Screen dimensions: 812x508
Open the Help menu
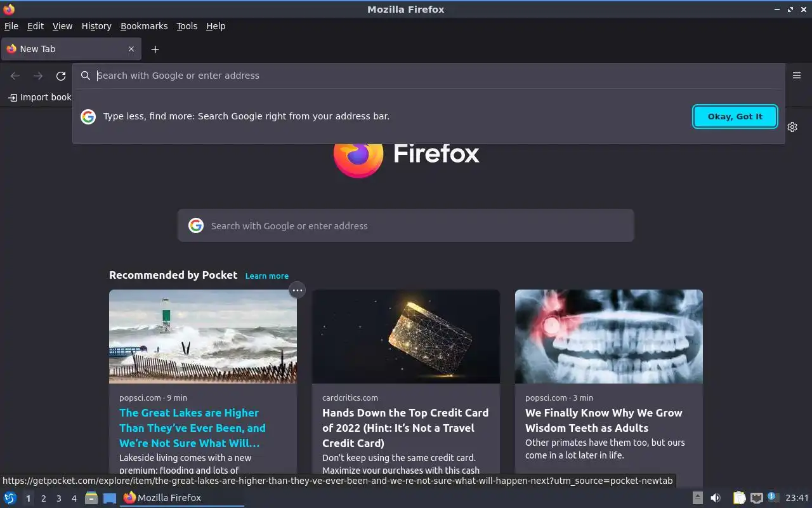click(216, 26)
